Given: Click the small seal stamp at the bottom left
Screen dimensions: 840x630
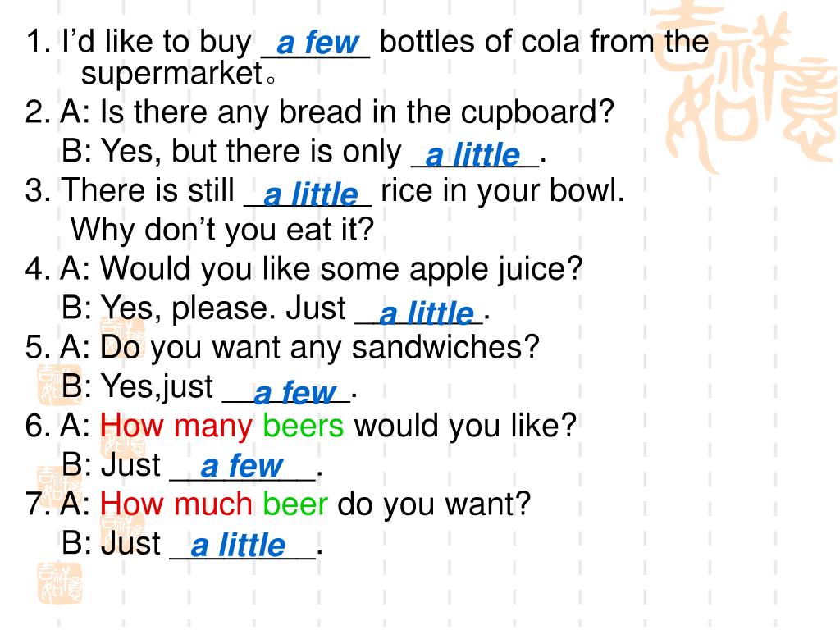Looking at the screenshot, I should (x=59, y=583).
